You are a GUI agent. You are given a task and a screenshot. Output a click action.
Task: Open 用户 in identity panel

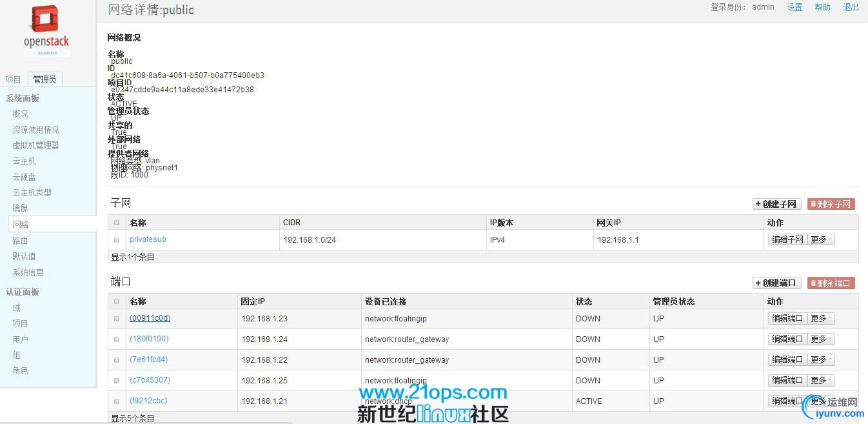(21, 339)
